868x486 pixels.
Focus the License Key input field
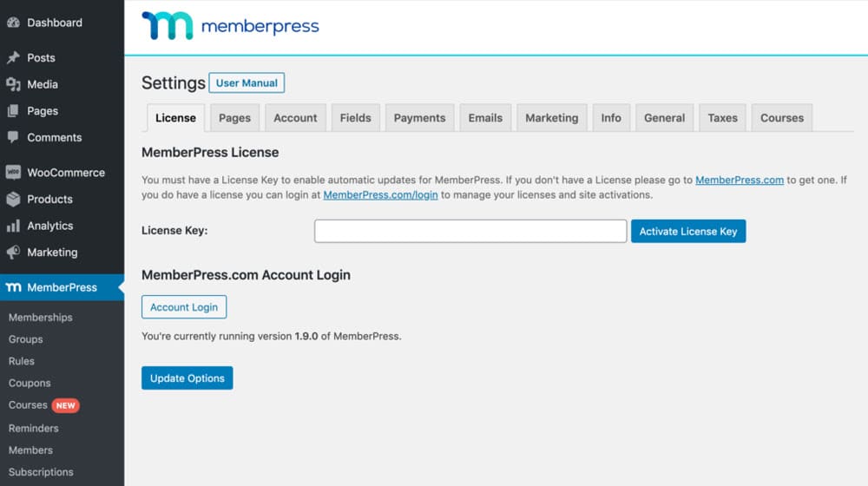470,231
